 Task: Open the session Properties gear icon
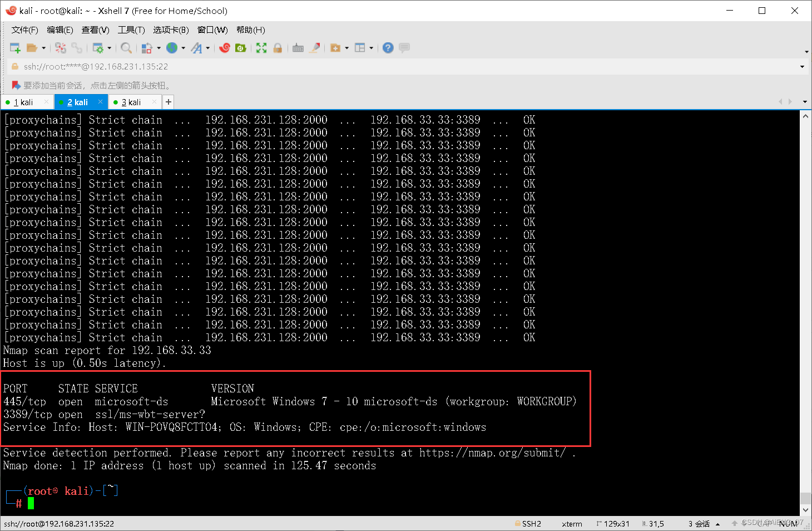point(98,48)
